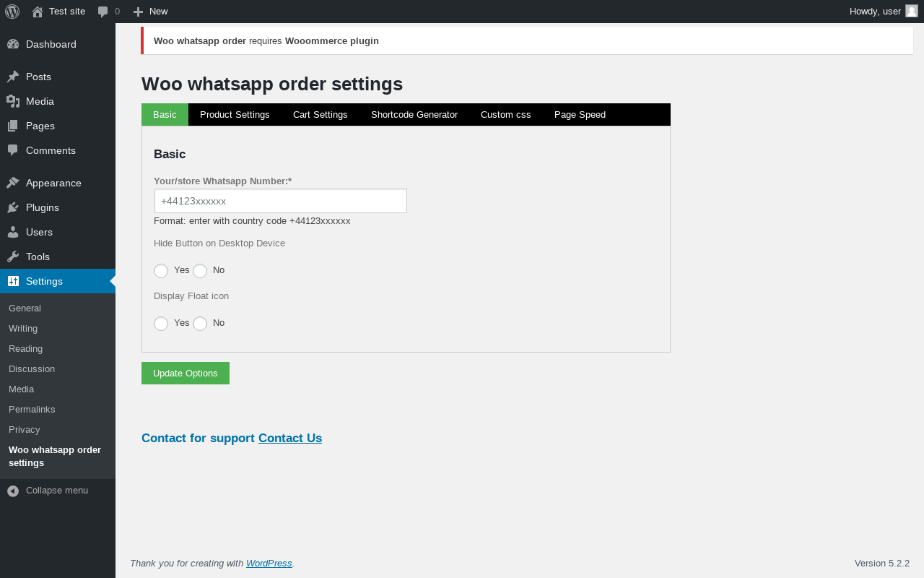This screenshot has height=578, width=924.
Task: Click the Dashboard gauge icon
Action: [13, 44]
